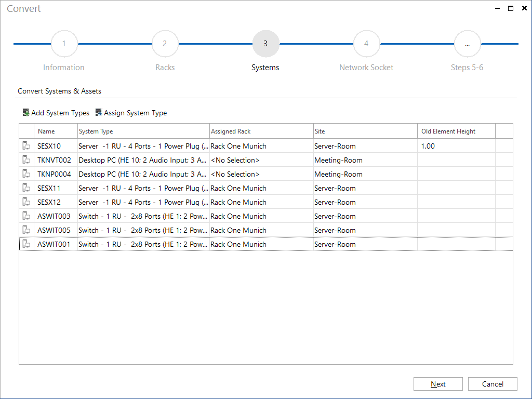
Task: Sort by the Name column header
Action: pyautogui.click(x=56, y=131)
